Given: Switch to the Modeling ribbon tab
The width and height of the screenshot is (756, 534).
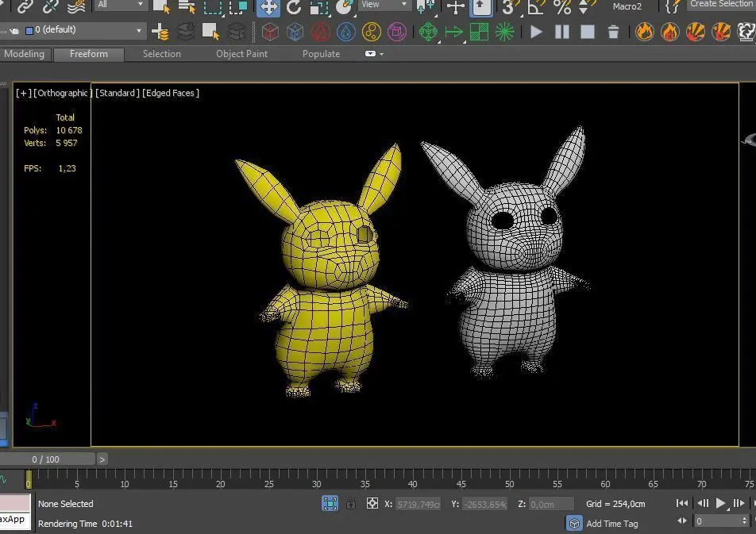Looking at the screenshot, I should tap(25, 54).
